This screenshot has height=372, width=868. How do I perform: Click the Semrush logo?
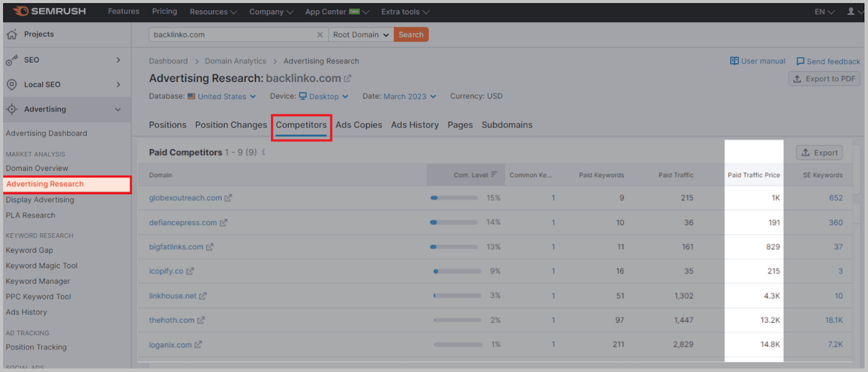click(x=49, y=11)
